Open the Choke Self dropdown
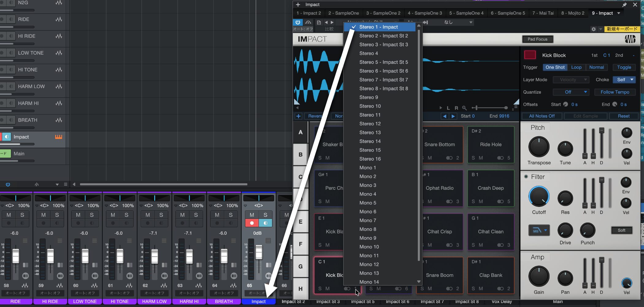The height and width of the screenshot is (307, 644). [x=624, y=80]
